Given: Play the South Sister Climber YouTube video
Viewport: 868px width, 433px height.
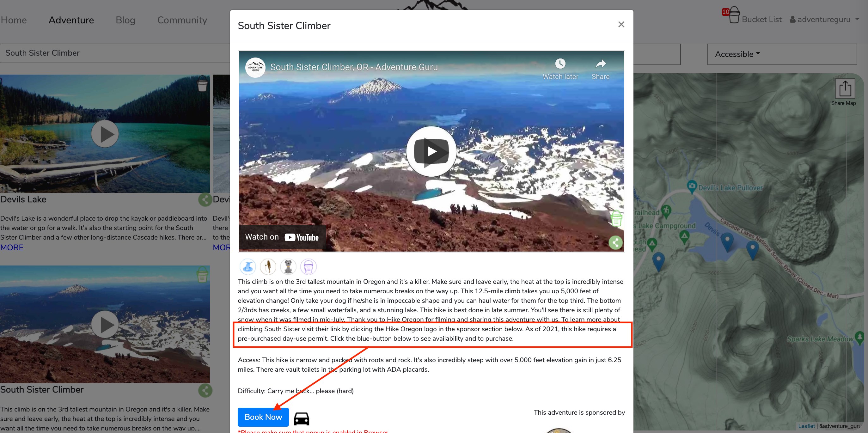Looking at the screenshot, I should (x=431, y=151).
